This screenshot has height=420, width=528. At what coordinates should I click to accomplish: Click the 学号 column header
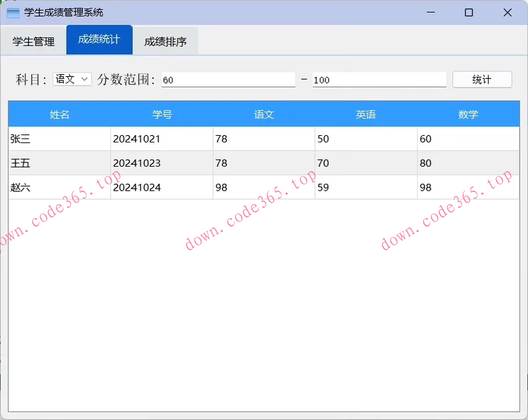162,114
